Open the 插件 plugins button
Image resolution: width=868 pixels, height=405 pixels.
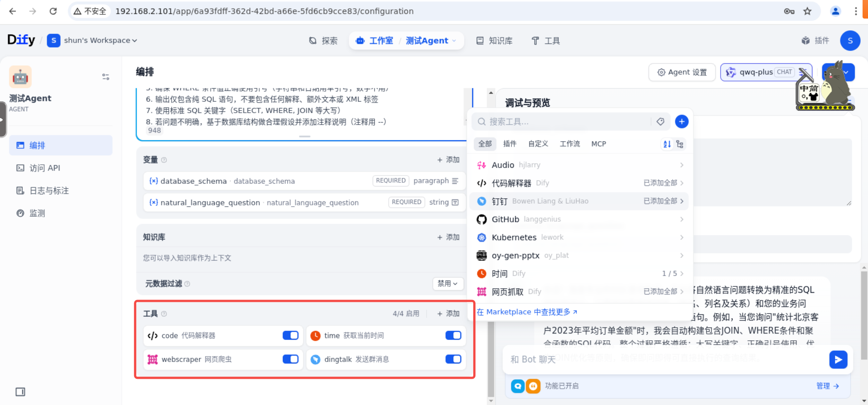coord(816,41)
